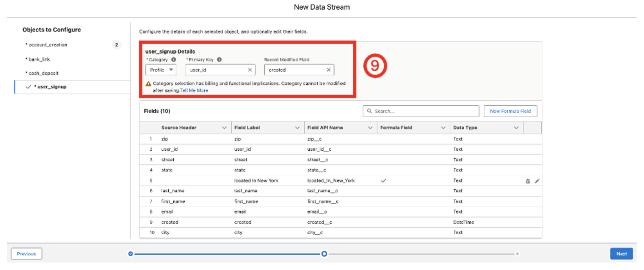Click the Next button

[x=622, y=254]
